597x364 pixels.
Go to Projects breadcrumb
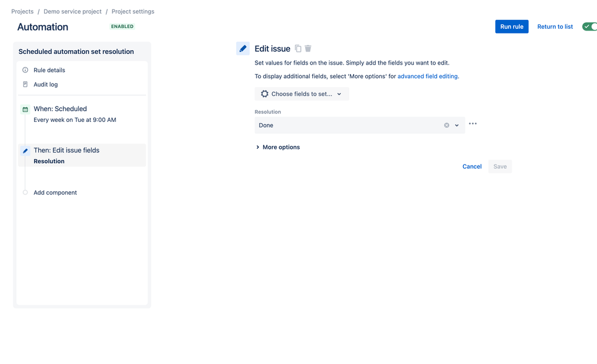pos(23,11)
